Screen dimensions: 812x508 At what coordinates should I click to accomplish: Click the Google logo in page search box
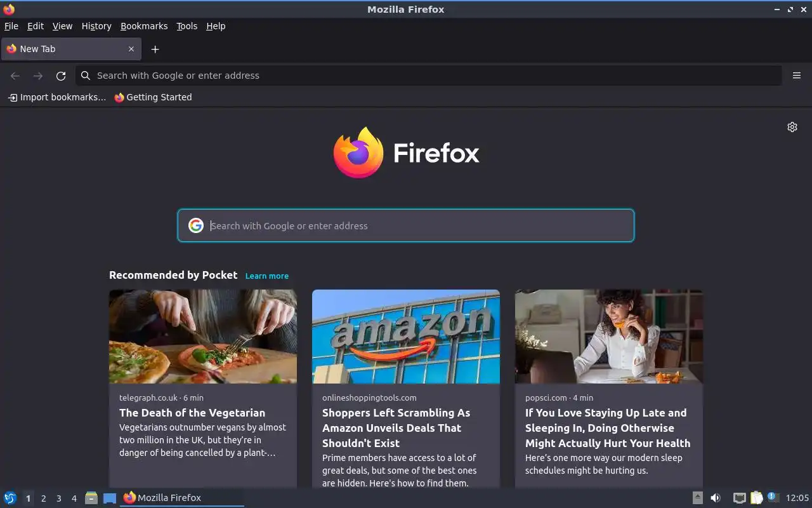coord(196,225)
